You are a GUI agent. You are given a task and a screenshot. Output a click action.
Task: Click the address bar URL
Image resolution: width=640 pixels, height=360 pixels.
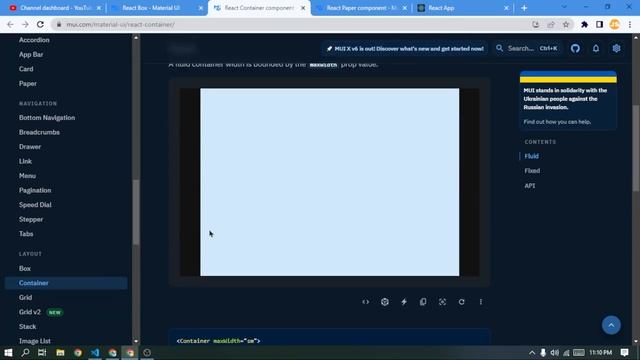coord(120,24)
